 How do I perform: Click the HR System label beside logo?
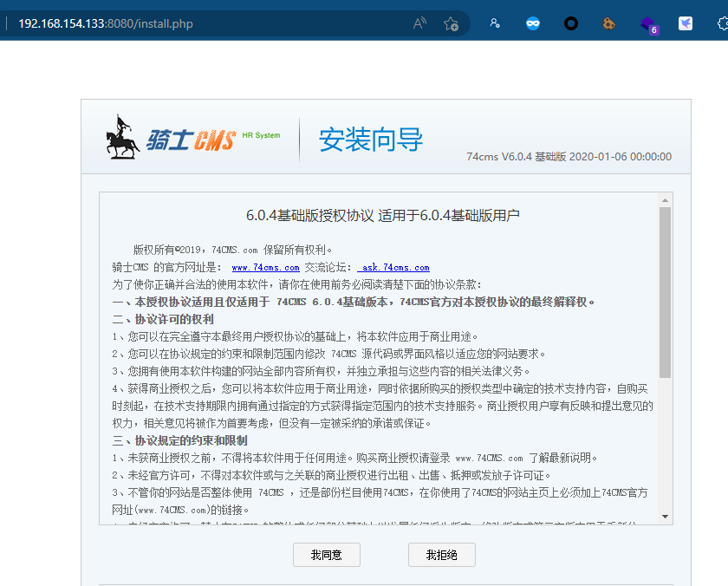click(x=262, y=135)
